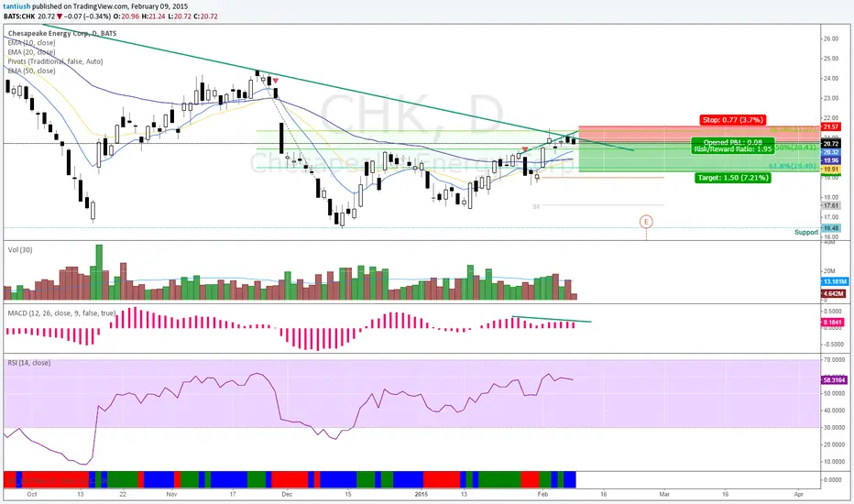Image resolution: width=854 pixels, height=504 pixels.
Task: Click the earnings E marker circle
Action: (x=646, y=222)
